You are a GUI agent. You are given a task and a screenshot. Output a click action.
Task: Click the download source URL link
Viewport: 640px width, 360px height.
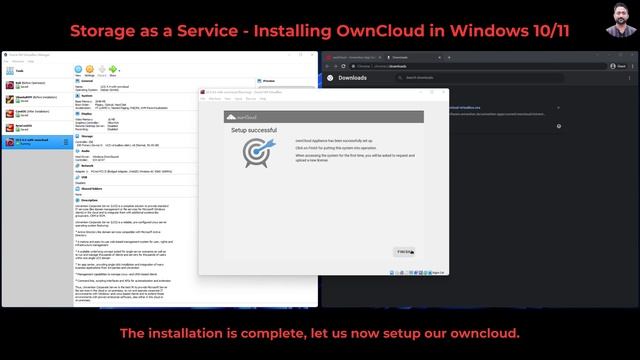pos(497,114)
